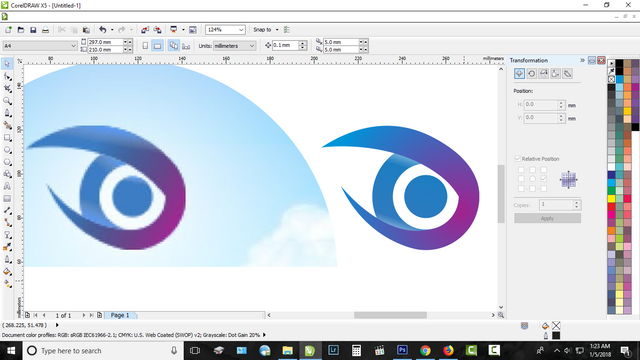
Task: Open the zoom level dropdown showing 124%
Action: point(241,30)
